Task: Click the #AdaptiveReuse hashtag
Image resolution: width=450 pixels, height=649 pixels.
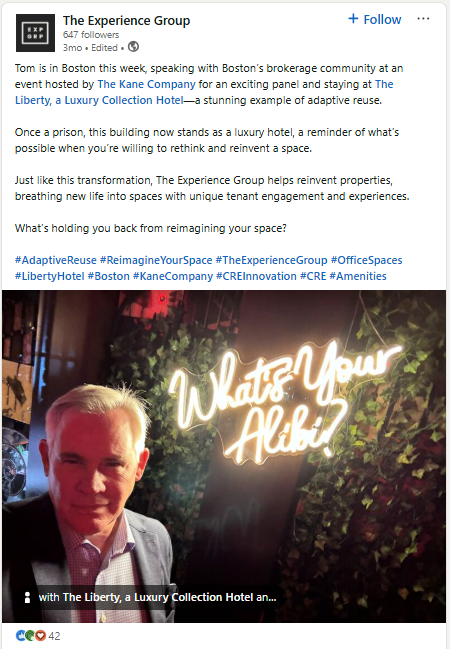Action: coord(55,260)
